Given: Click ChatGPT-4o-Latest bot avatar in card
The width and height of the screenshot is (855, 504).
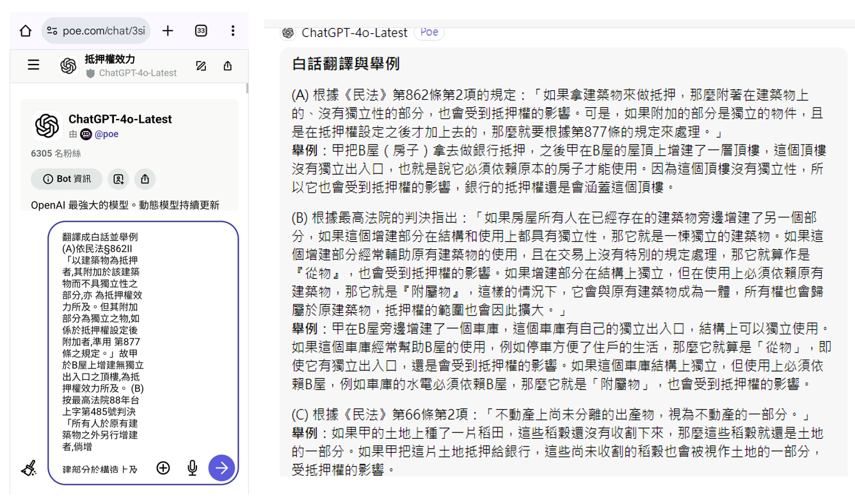Looking at the screenshot, I should (x=47, y=126).
